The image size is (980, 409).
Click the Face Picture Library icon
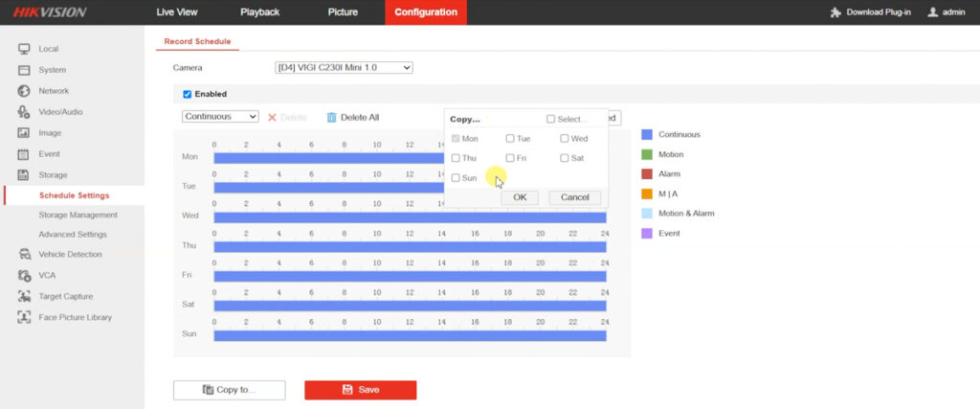24,317
